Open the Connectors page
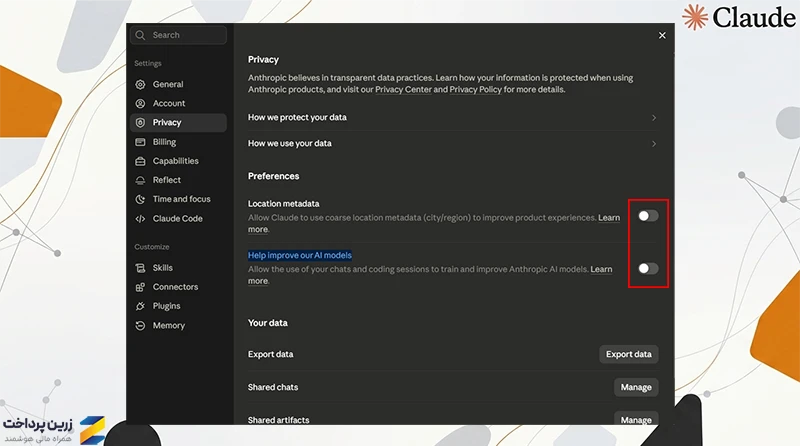 [178, 287]
